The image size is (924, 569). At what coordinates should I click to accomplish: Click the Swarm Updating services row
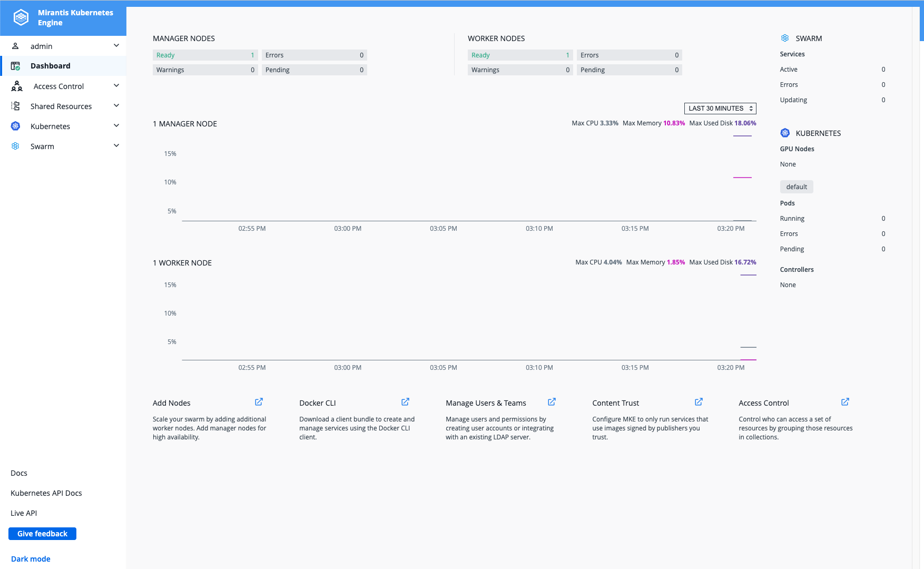(832, 100)
